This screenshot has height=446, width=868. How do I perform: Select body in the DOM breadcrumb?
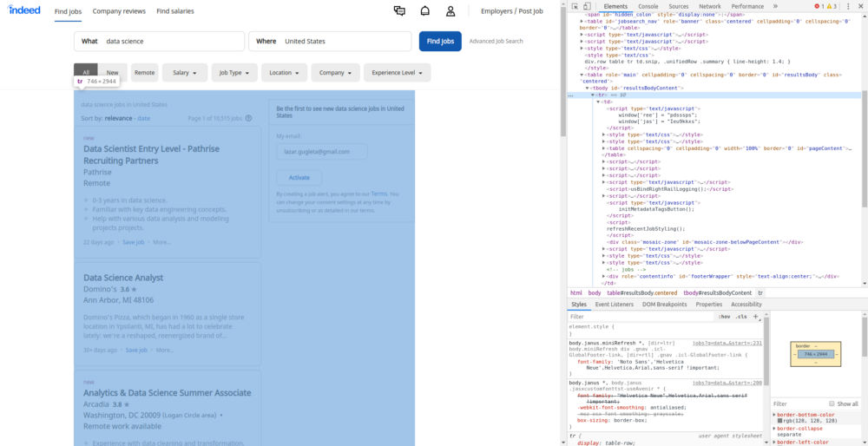click(x=595, y=292)
